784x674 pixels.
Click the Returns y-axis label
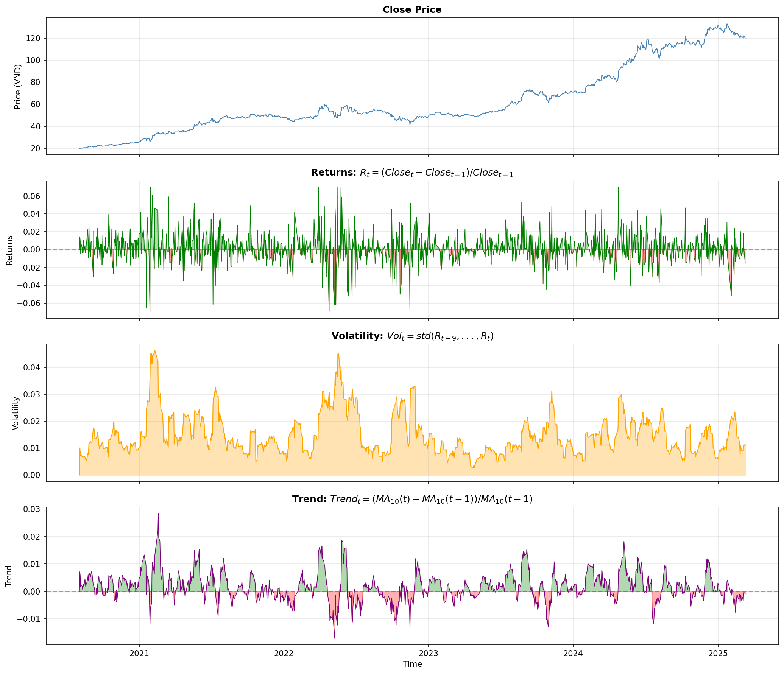tap(9, 250)
